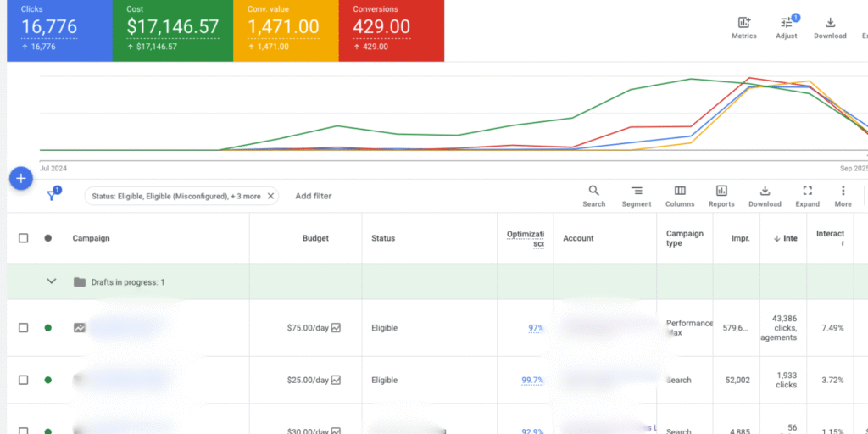Screen dimensions: 868x434
Task: Open the More three-dot menu
Action: (843, 192)
